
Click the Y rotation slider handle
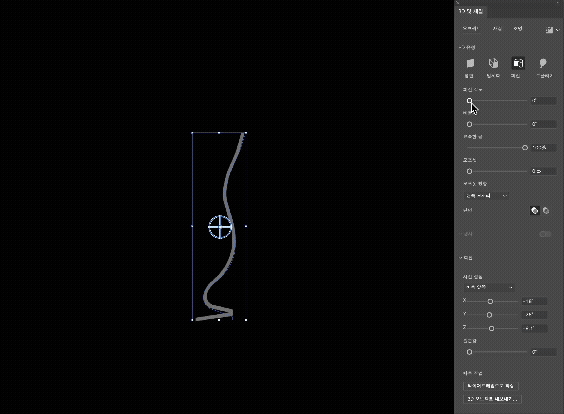coord(489,315)
